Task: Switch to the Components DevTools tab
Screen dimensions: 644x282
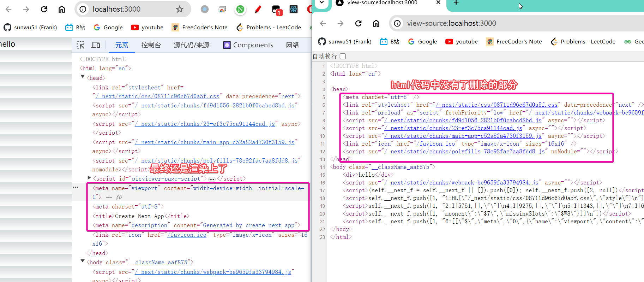Action: click(248, 45)
